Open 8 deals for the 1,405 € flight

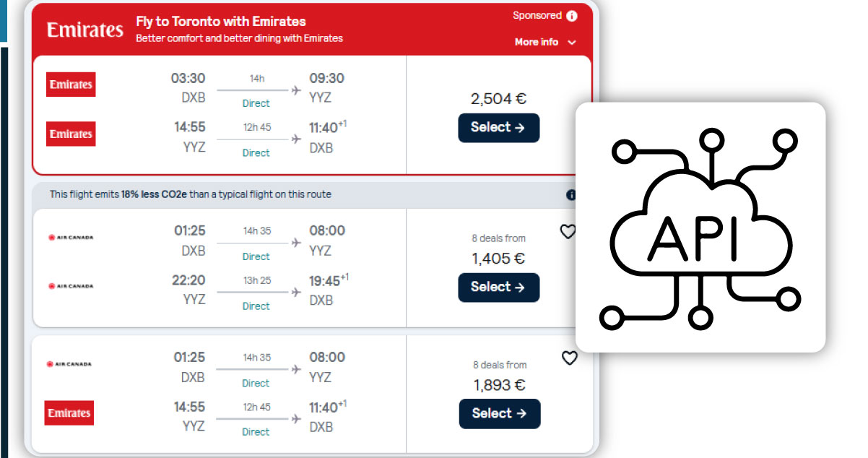[498, 237]
